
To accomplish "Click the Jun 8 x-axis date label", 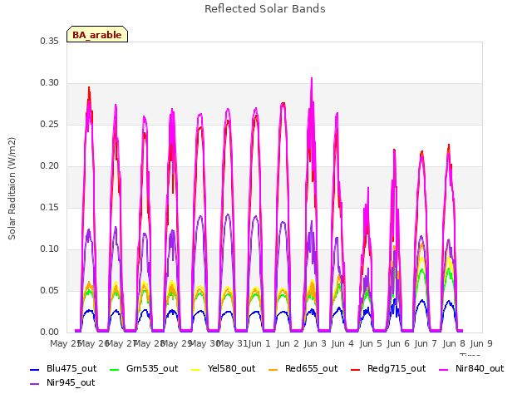I will coord(454,343).
